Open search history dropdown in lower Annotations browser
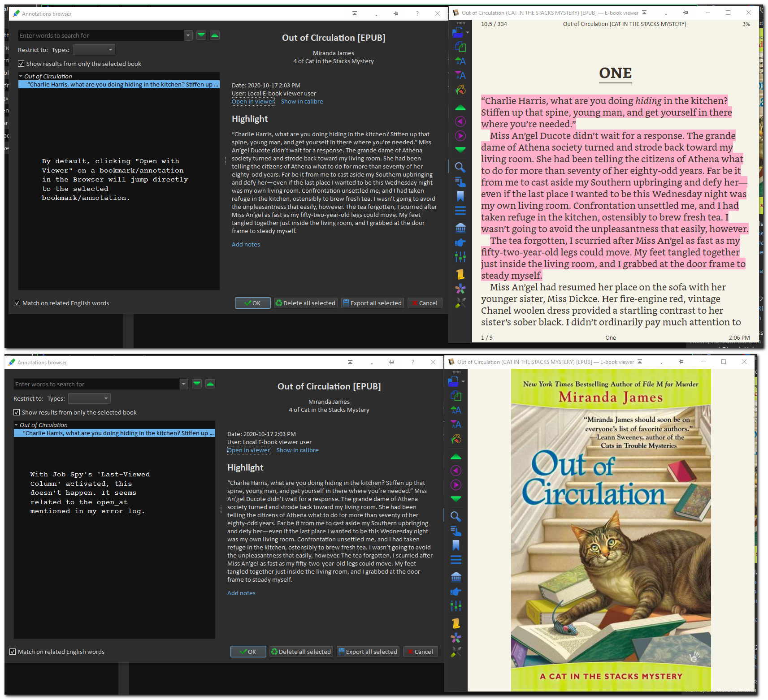768x700 pixels. tap(184, 384)
